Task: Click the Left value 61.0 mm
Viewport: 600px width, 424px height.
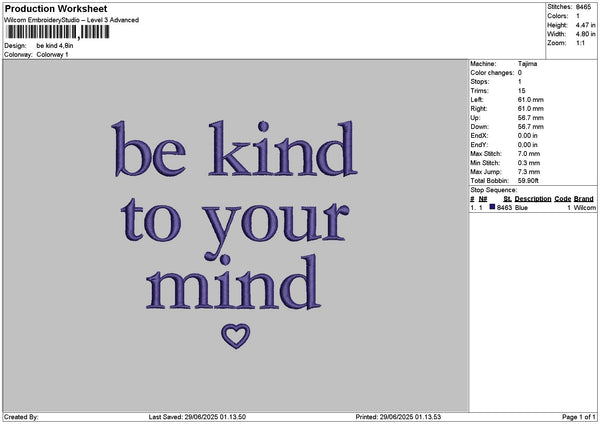Action: pyautogui.click(x=531, y=99)
